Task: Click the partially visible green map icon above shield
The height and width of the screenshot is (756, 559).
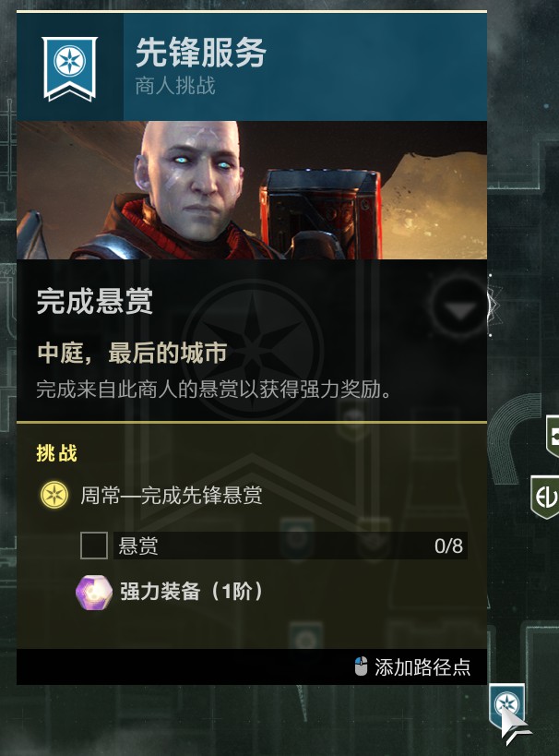Action: tap(553, 437)
